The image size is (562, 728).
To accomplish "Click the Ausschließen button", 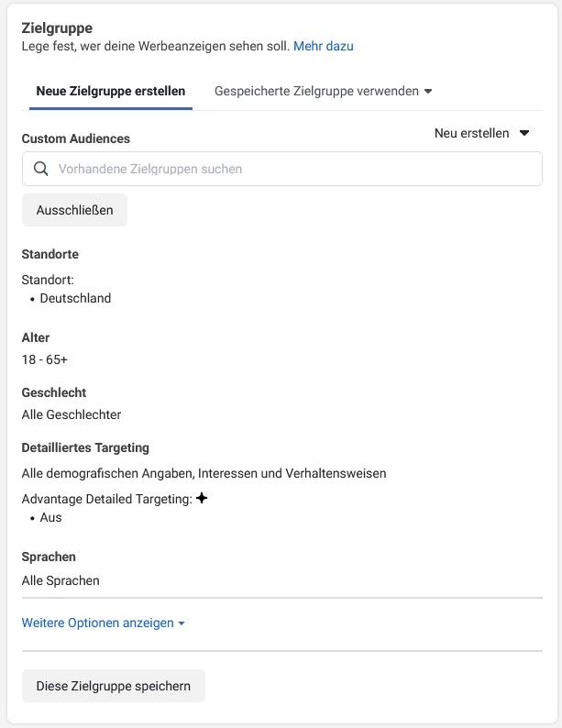I will pyautogui.click(x=74, y=210).
